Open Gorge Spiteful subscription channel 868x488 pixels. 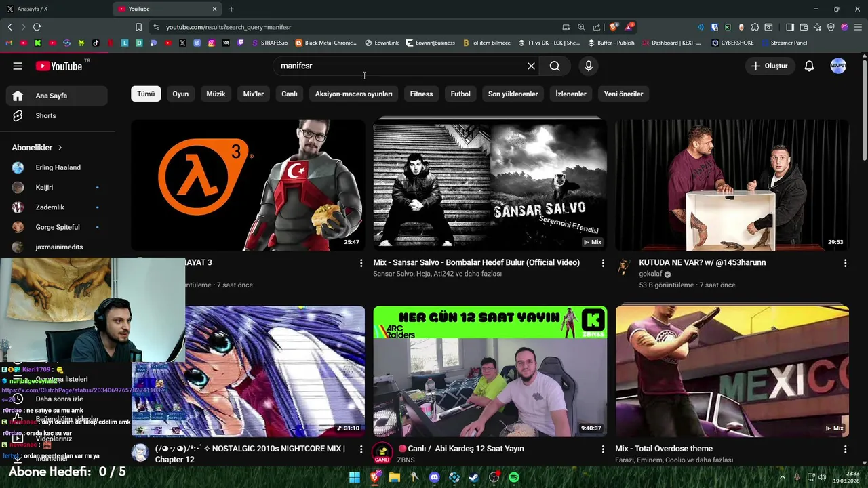pyautogui.click(x=57, y=227)
